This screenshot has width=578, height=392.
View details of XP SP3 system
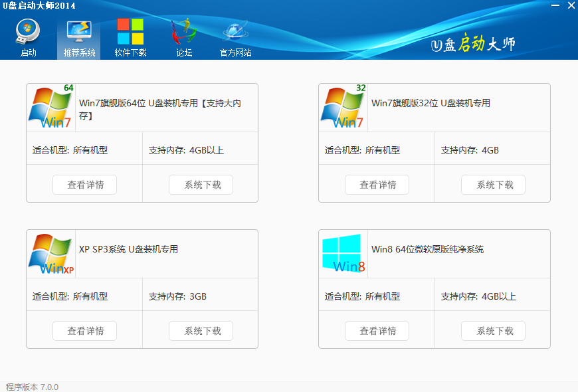click(x=85, y=331)
